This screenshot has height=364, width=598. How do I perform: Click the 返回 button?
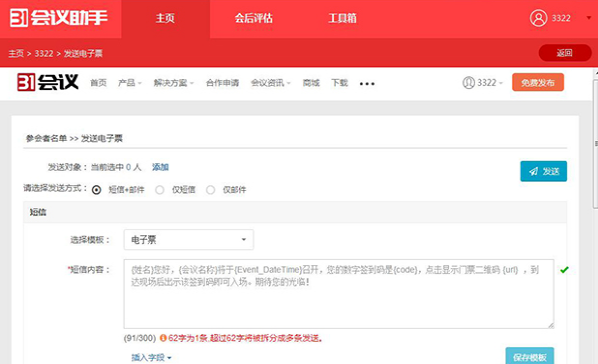[x=565, y=53]
